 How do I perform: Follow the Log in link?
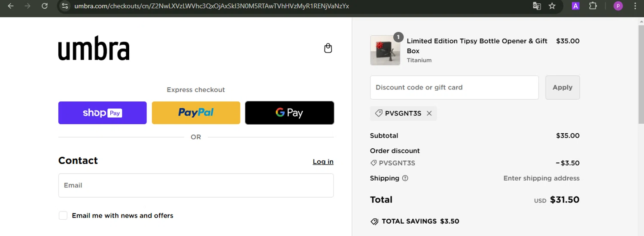point(323,162)
